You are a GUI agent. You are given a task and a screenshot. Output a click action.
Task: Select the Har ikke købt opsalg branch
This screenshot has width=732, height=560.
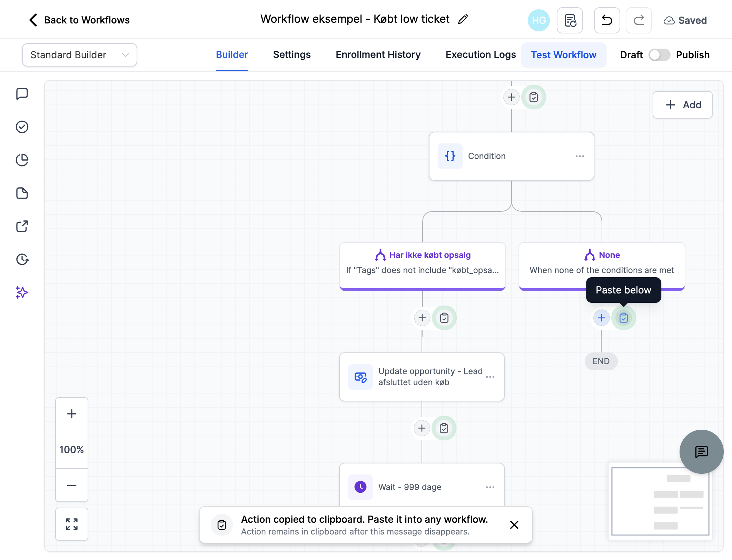(423, 266)
